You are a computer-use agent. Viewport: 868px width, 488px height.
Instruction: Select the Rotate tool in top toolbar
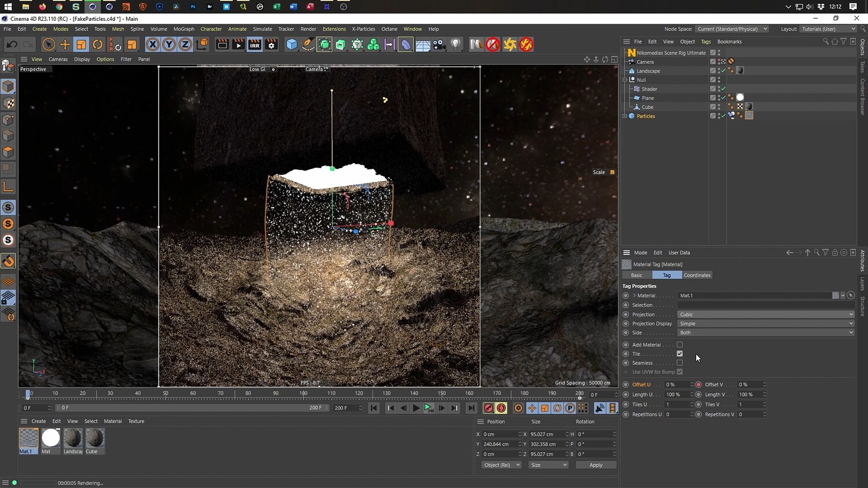pyautogui.click(x=98, y=45)
